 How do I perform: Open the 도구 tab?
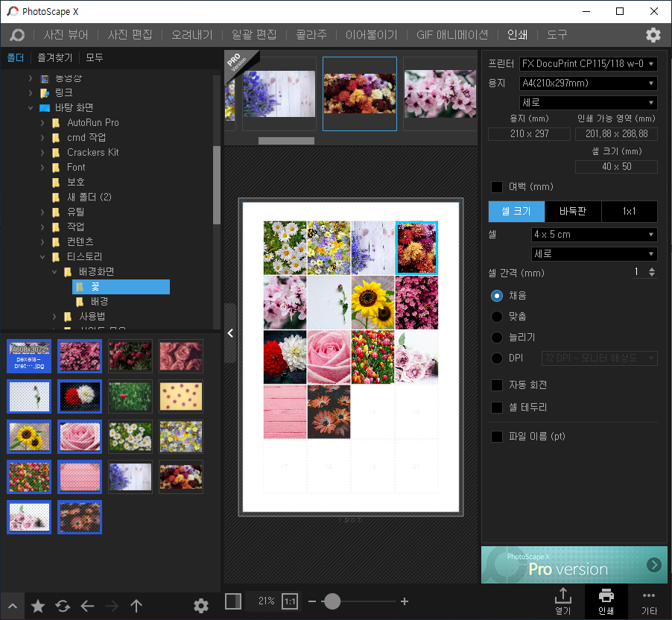557,35
